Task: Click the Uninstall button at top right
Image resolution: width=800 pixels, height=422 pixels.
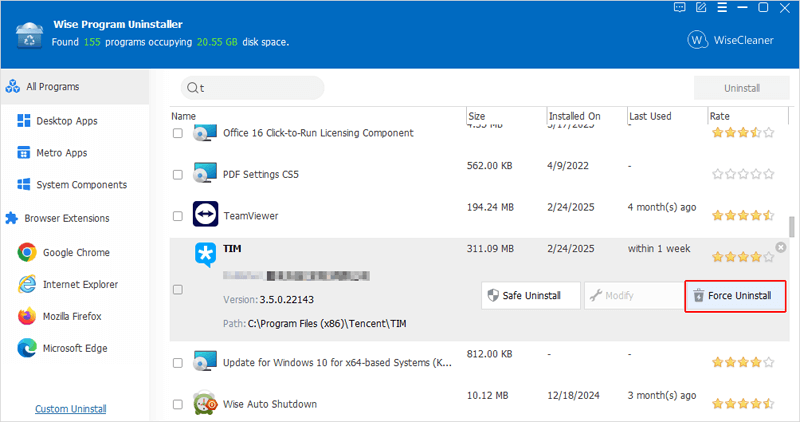Action: coord(742,88)
